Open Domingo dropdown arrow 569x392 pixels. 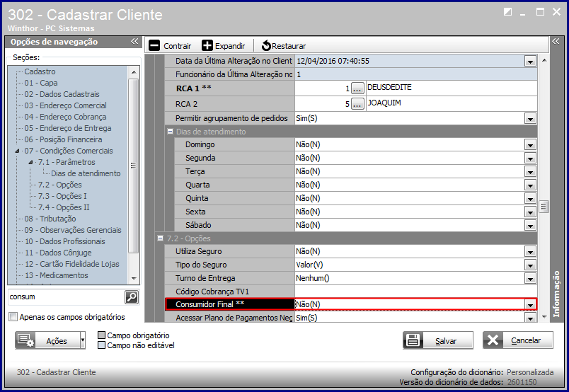[530, 145]
